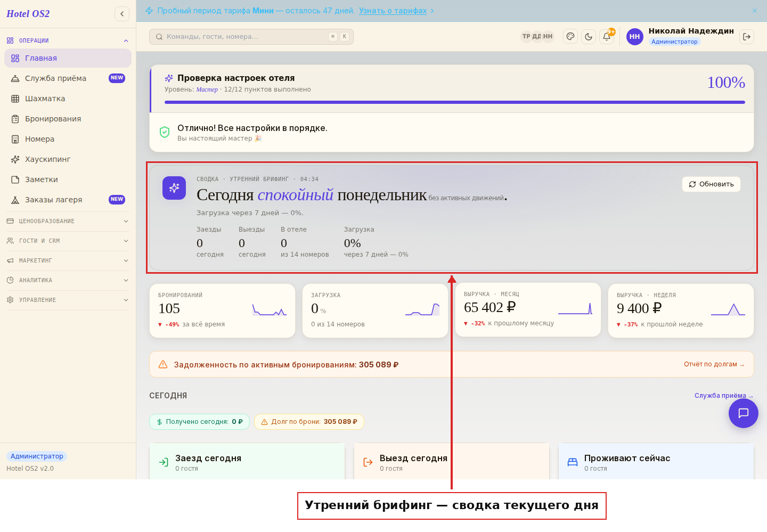Open the HH user avatar

click(x=634, y=37)
